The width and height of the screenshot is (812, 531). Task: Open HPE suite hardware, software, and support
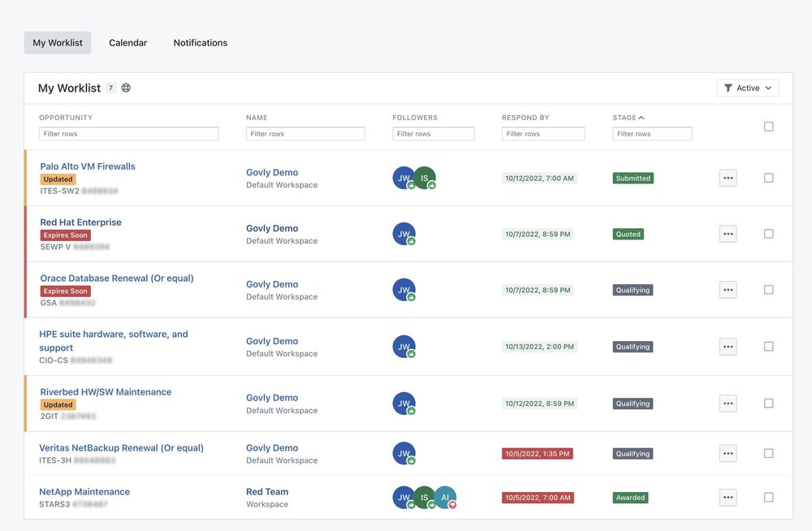point(114,341)
